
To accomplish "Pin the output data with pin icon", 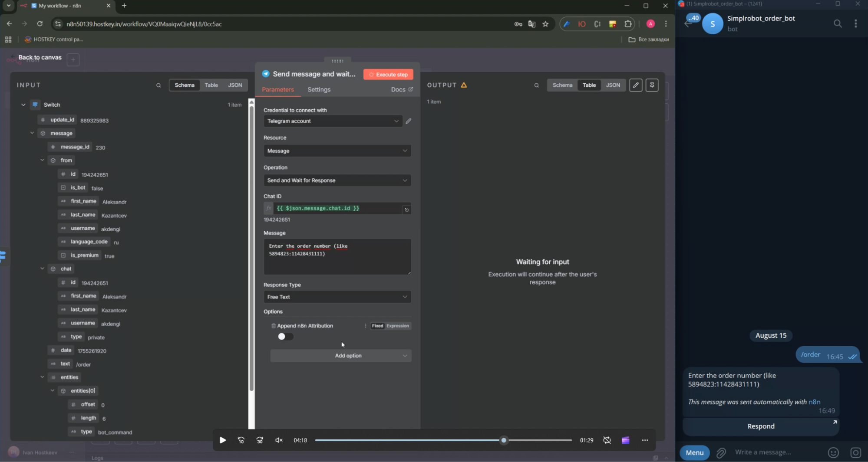I will (652, 85).
